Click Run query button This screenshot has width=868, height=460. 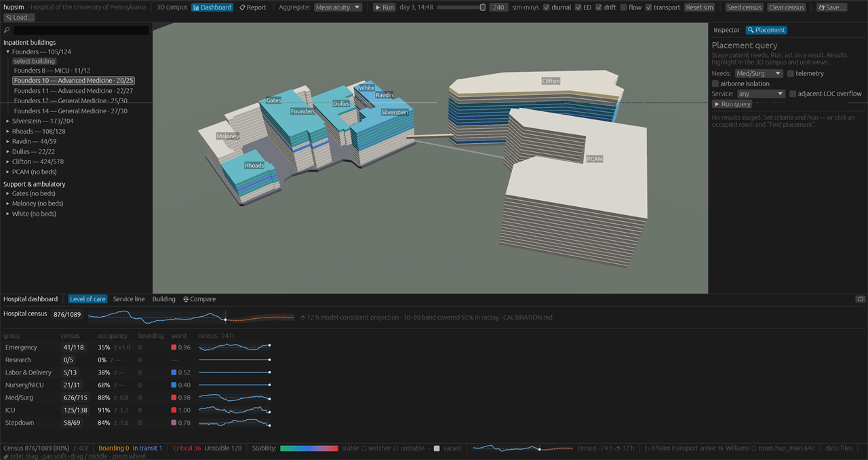732,104
